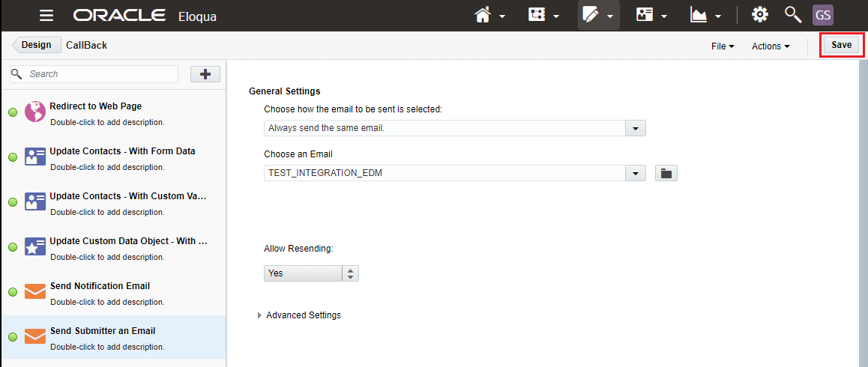The image size is (868, 367).
Task: Click the Save button
Action: pos(842,45)
